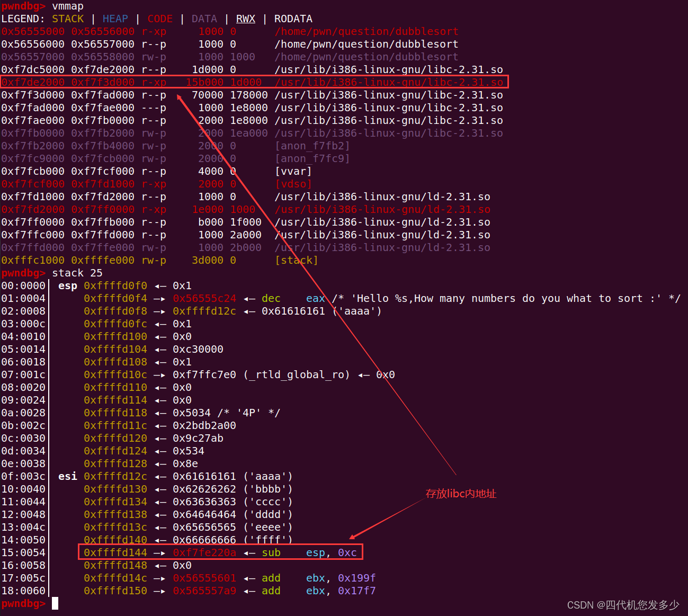This screenshot has height=616, width=688.
Task: Click value 0x66666666 ('ffff')
Action: click(x=204, y=540)
